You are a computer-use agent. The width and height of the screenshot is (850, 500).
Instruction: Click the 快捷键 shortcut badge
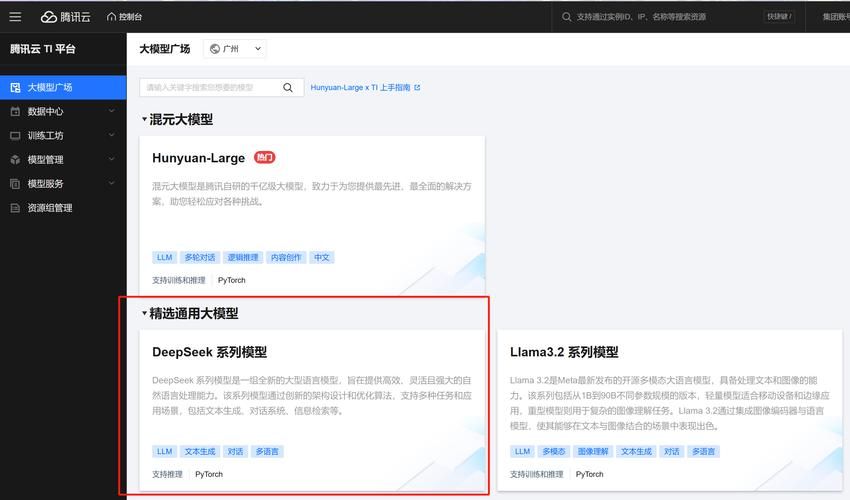(x=779, y=17)
